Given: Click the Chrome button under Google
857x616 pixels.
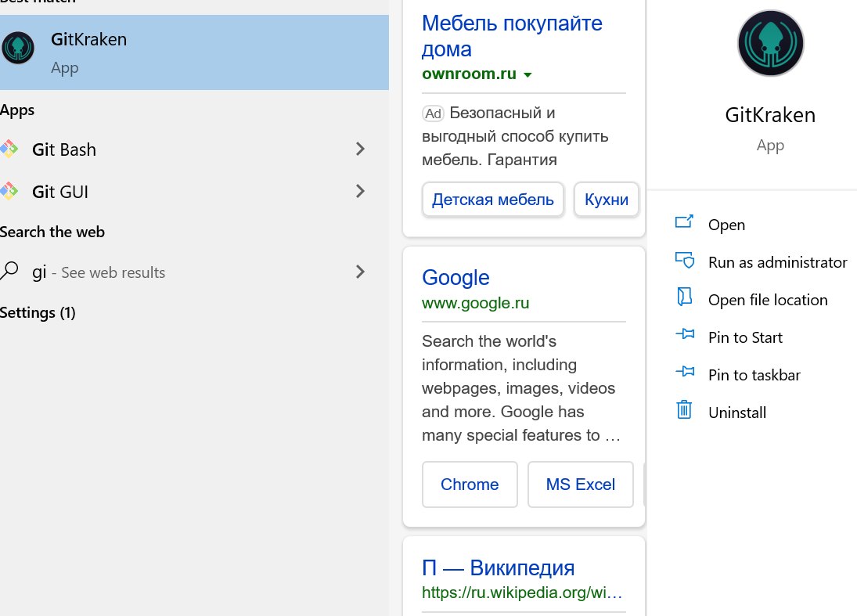Looking at the screenshot, I should click(x=470, y=485).
